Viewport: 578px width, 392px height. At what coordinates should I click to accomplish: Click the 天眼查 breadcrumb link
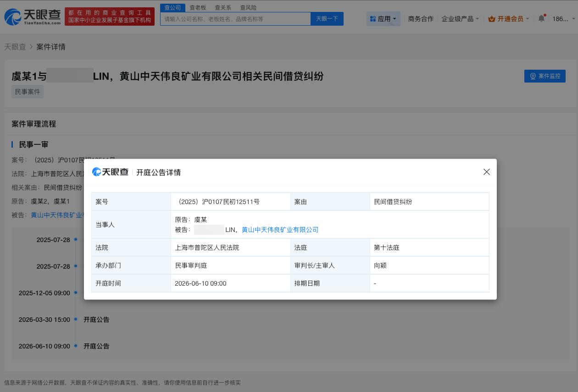[x=15, y=47]
